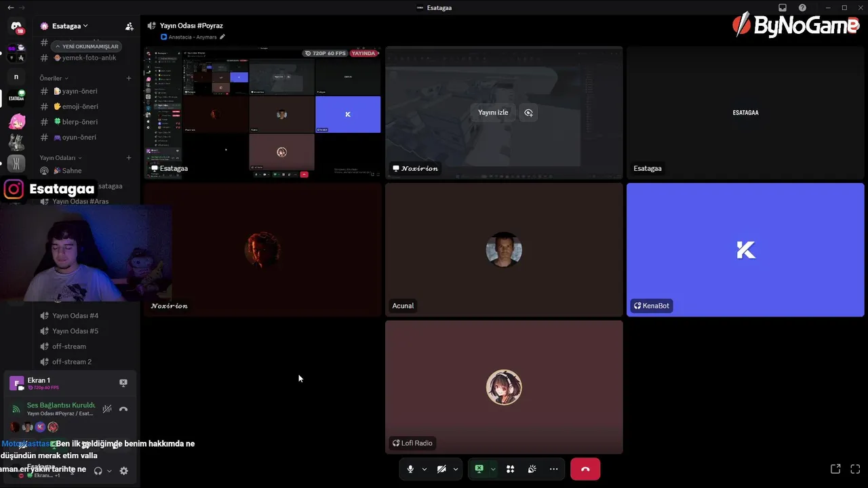868x488 pixels.
Task: Open user settings gear icon
Action: (123, 470)
